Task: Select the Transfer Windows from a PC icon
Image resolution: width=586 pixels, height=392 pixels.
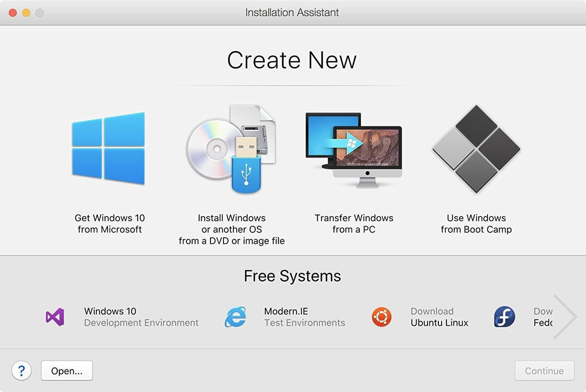Action: [354, 149]
